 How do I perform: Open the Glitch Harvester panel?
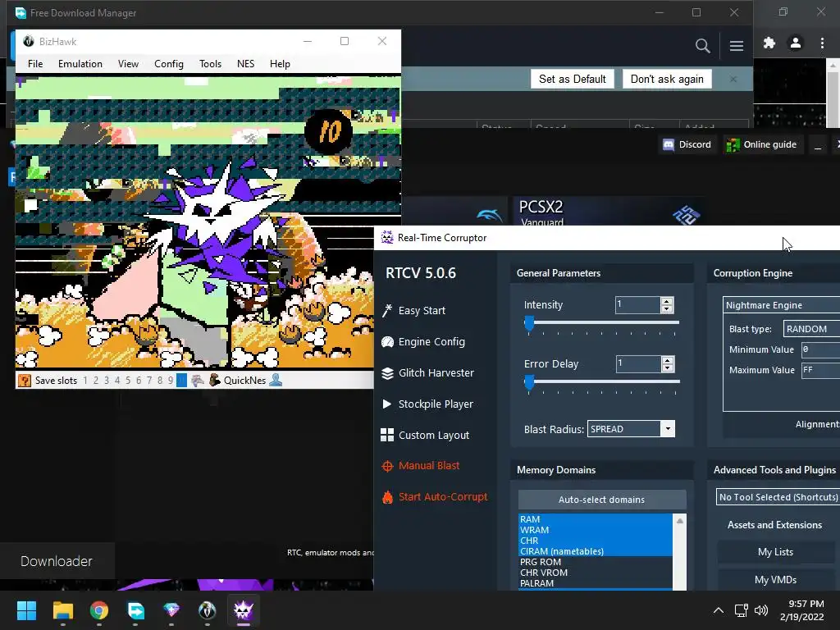click(x=427, y=373)
